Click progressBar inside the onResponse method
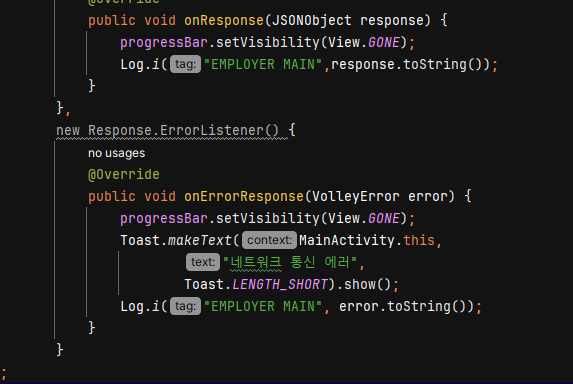Viewport: 573px width, 384px height. (x=164, y=42)
